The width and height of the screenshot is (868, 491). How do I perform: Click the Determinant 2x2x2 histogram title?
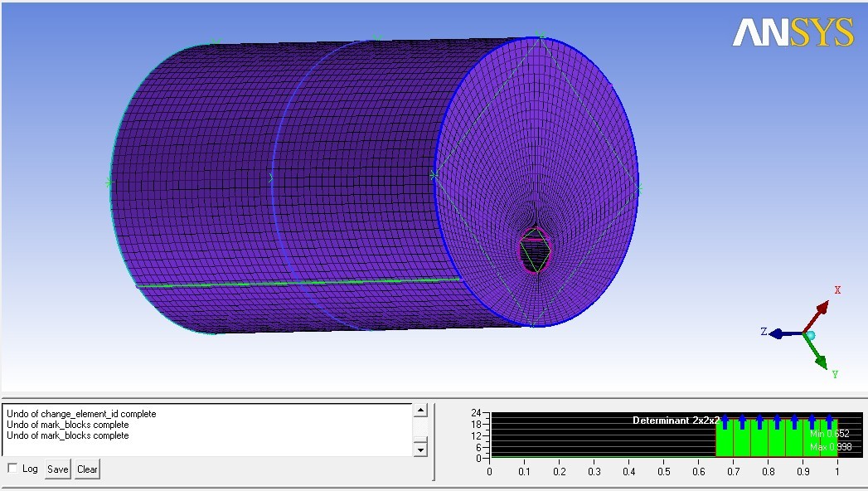coord(676,421)
